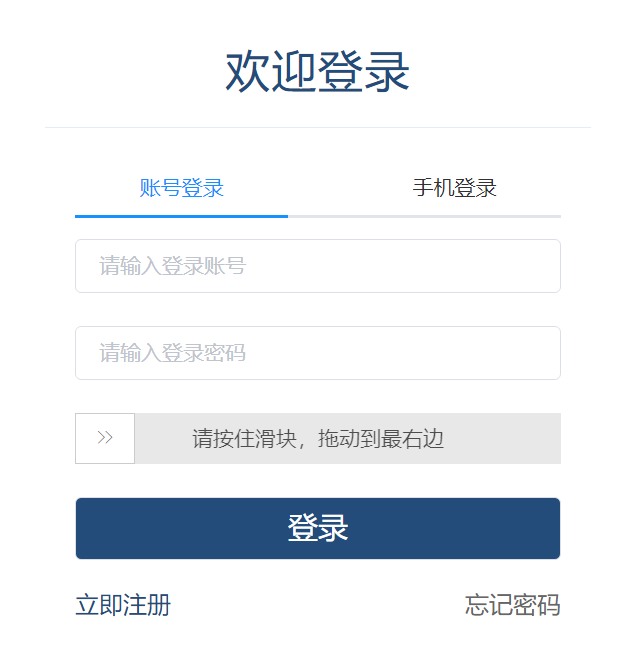Click the 欢迎登录 heading text

[x=318, y=72]
